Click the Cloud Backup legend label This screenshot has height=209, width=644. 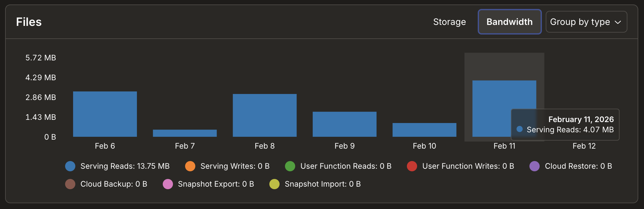click(114, 184)
